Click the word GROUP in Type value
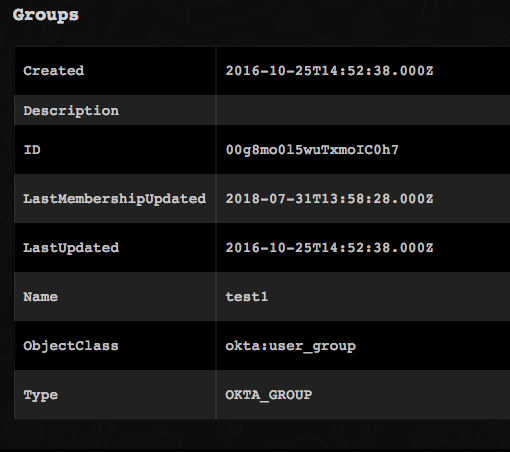510x452 pixels. (x=290, y=395)
